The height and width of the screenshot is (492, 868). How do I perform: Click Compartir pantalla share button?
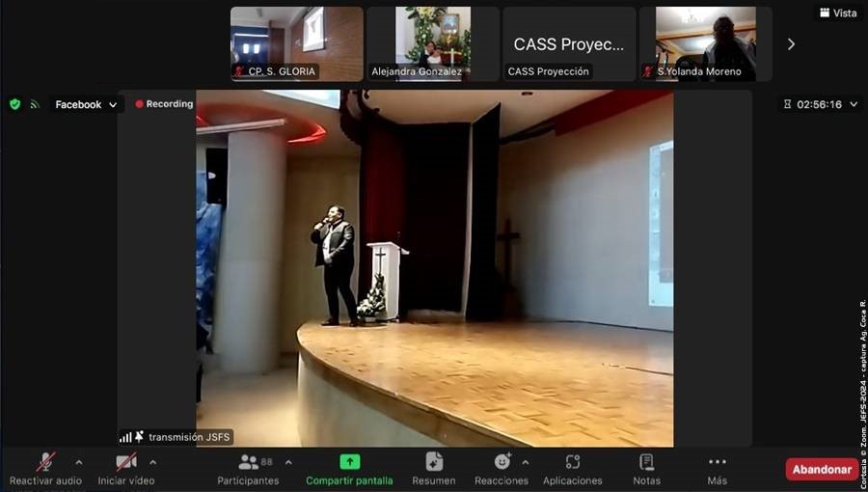[x=349, y=469]
